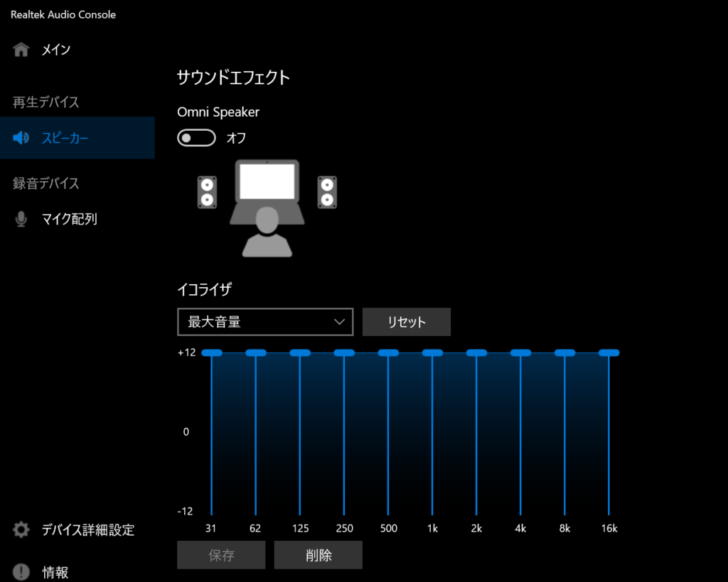Click the speaker icon beside スピーカー
Screen dimensions: 728x582
[x=21, y=138]
